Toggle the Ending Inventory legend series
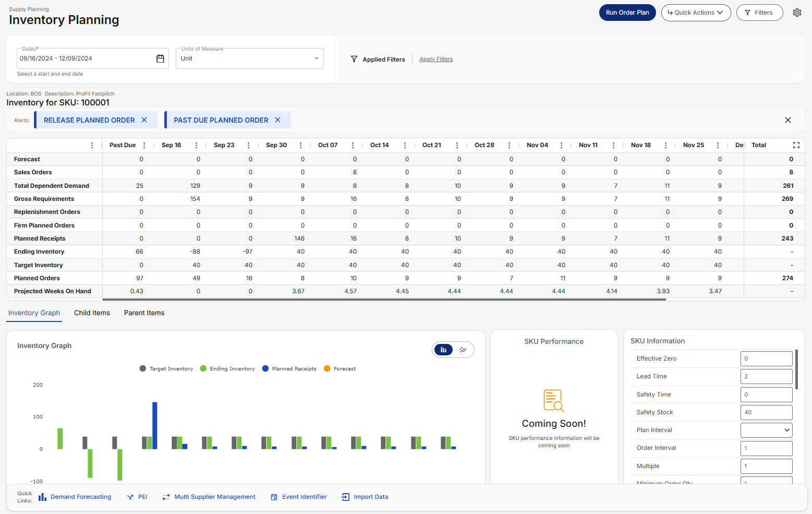 [227, 368]
